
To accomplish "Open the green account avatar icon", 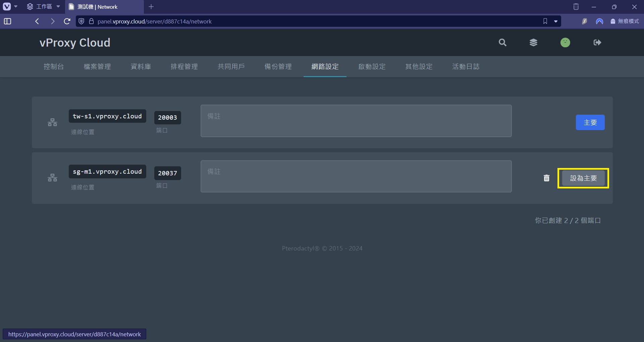I will 565,43.
